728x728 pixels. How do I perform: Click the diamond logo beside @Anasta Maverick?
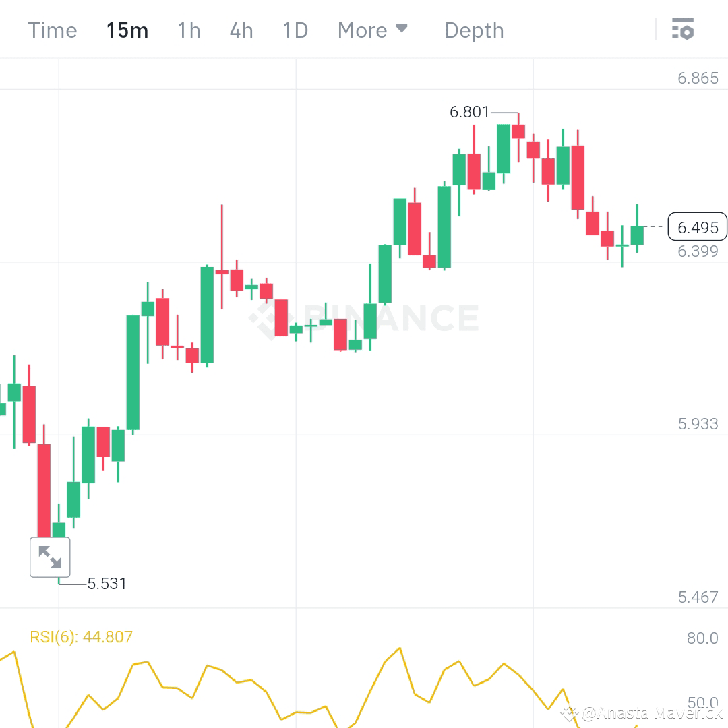571,712
